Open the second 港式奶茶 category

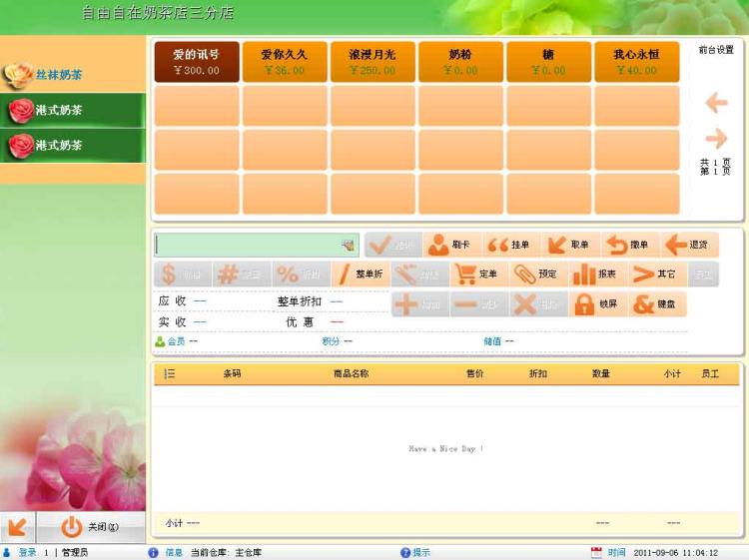point(73,145)
